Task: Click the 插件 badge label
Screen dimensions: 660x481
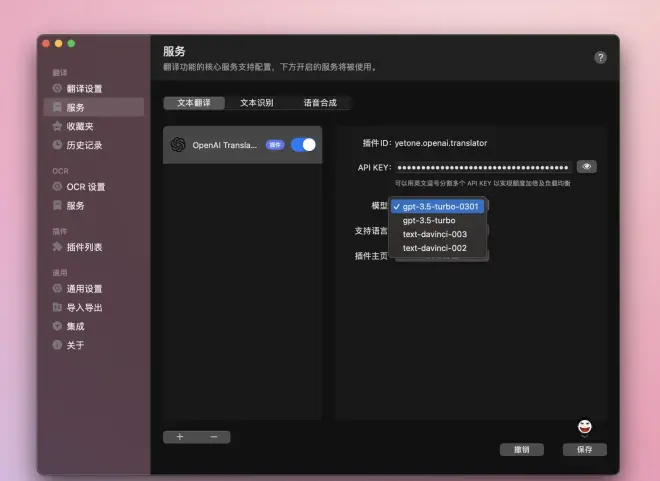Action: [x=275, y=145]
